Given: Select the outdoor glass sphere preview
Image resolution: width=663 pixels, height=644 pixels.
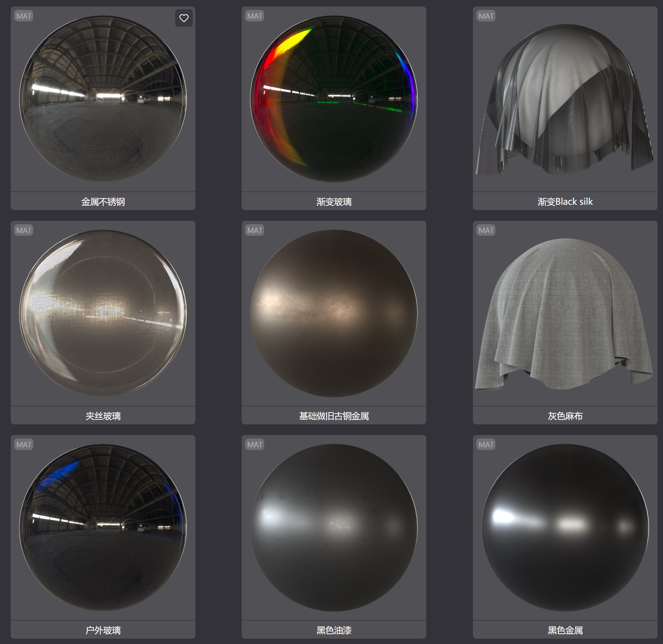Looking at the screenshot, I should click(103, 527).
